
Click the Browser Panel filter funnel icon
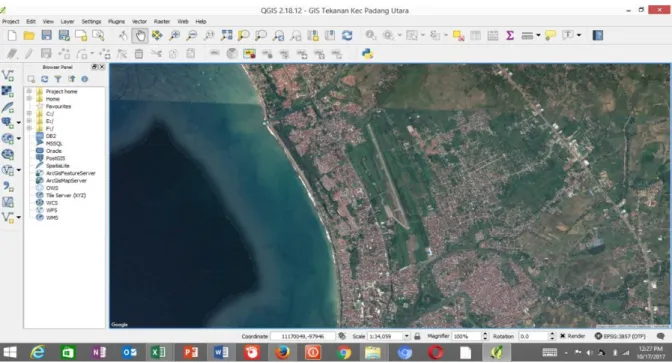pos(58,79)
